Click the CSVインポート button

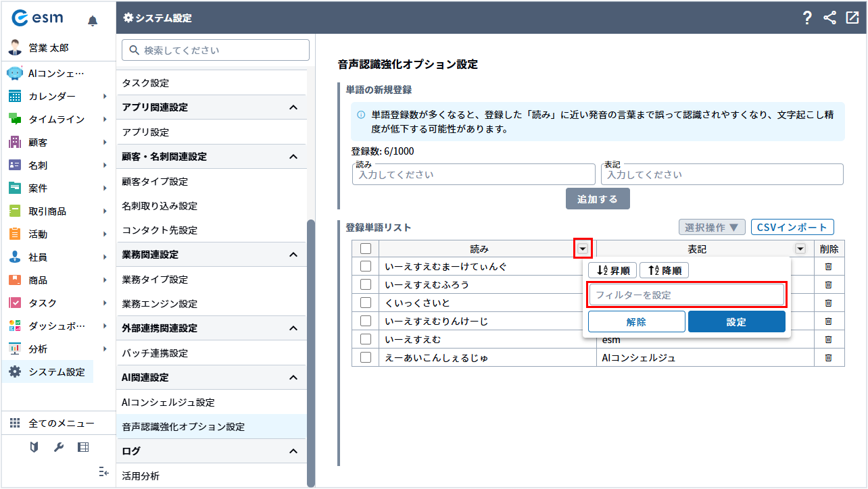tap(792, 227)
